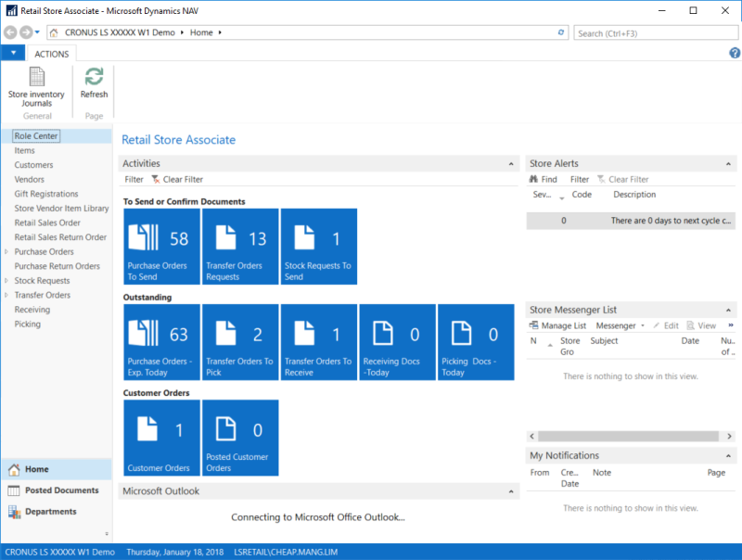Collapse the Activities section
742x560 pixels.
510,164
